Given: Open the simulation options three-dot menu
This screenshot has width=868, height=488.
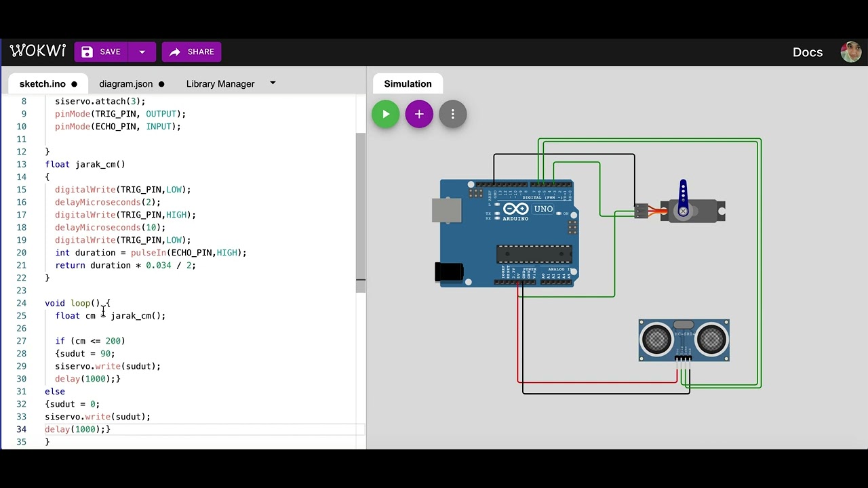Looking at the screenshot, I should 453,114.
